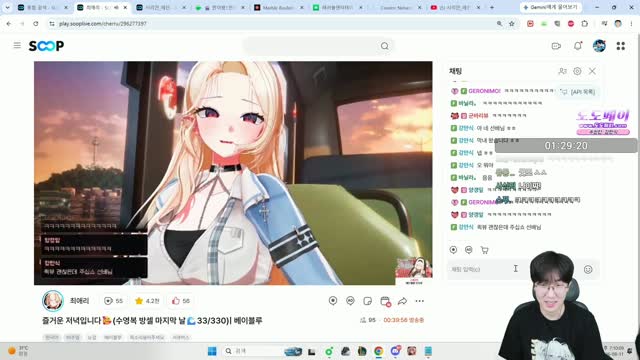Image resolution: width=640 pixels, height=360 pixels.
Task: Open the emoji picker in chat input
Action: click(588, 269)
